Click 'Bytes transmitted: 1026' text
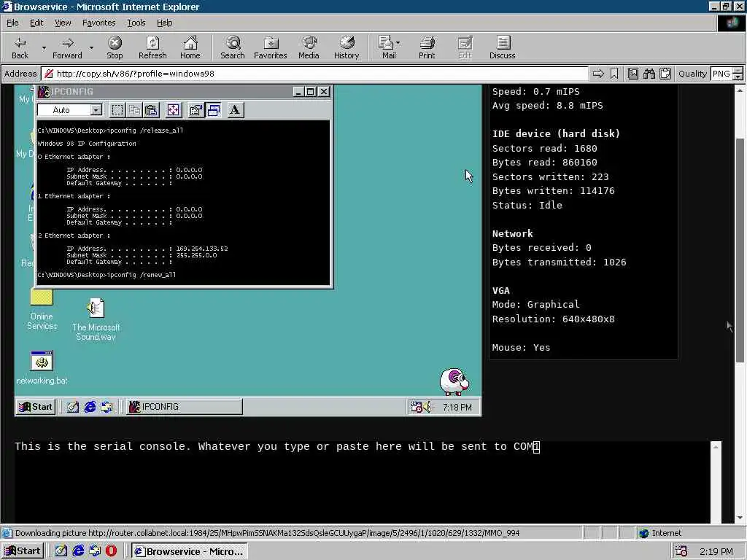Image resolution: width=747 pixels, height=560 pixels. (559, 262)
